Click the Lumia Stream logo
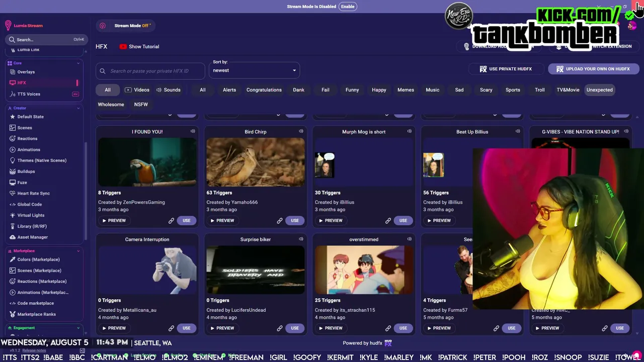The image size is (644, 362). pos(24,26)
